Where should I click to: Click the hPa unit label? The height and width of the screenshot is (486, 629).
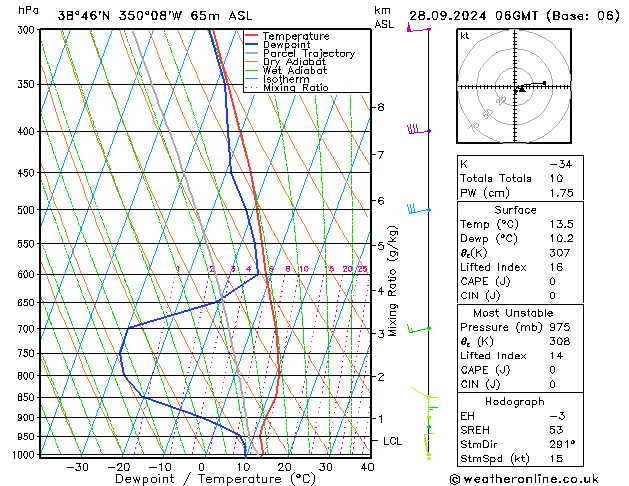[28, 10]
